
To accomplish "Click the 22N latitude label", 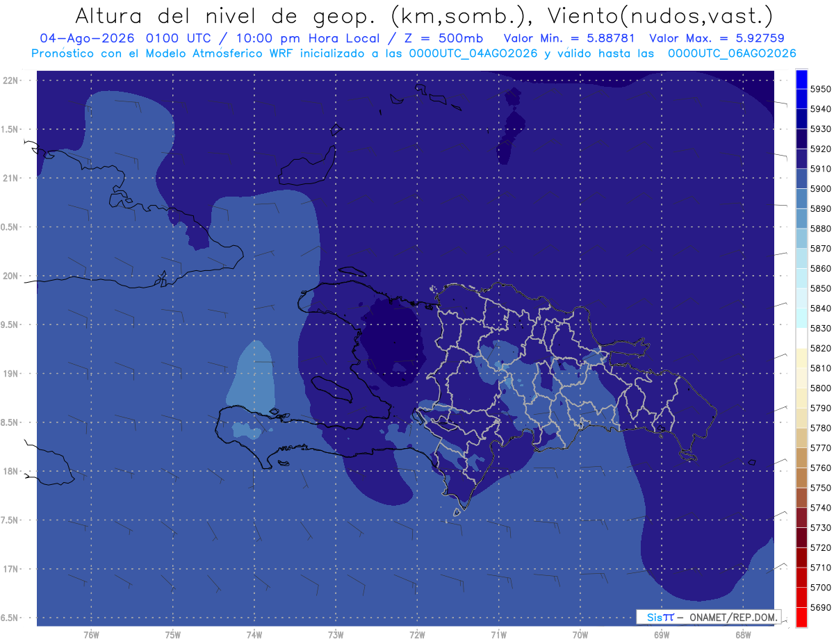I will pos(11,81).
